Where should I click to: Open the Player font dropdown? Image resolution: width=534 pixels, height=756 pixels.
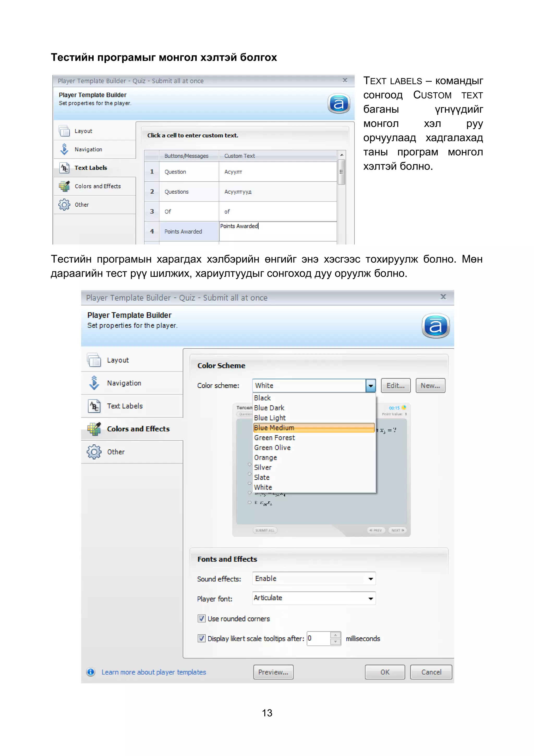pyautogui.click(x=371, y=599)
